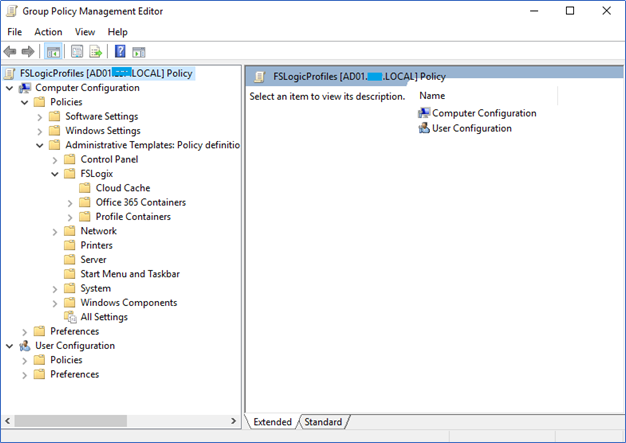Select Administrative Templates tree item
The height and width of the screenshot is (443, 626).
coord(153,145)
